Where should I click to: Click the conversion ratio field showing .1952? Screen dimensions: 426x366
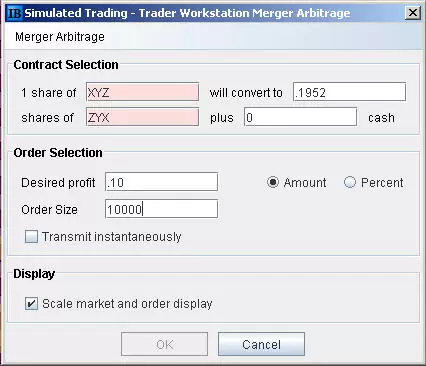coord(349,92)
